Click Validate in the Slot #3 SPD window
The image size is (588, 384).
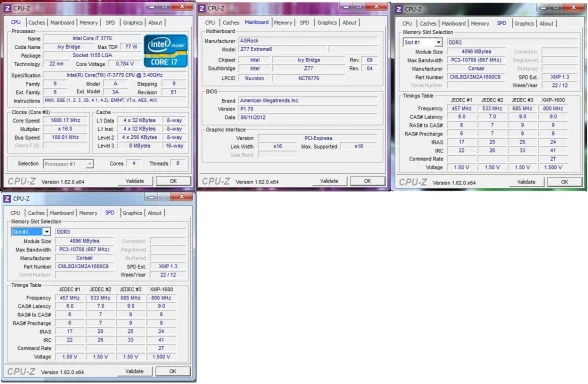[134, 371]
